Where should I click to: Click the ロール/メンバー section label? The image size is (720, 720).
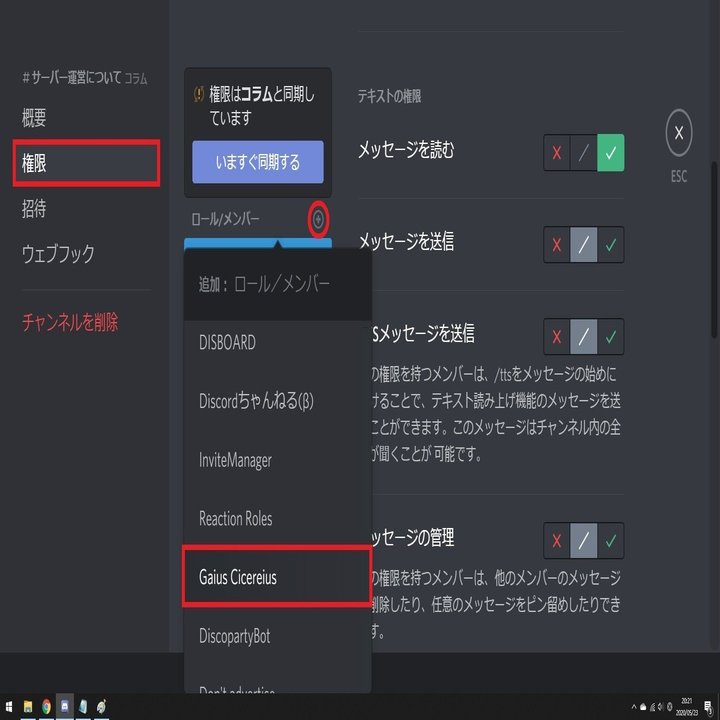(x=225, y=219)
